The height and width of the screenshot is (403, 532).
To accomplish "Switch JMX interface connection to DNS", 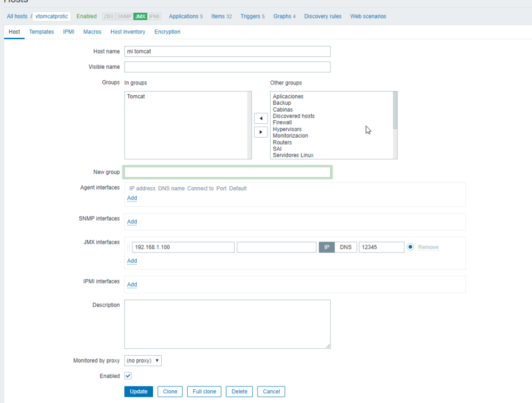I will (346, 247).
